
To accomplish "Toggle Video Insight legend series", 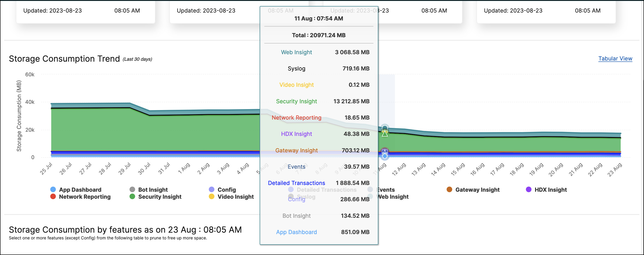I will 231,197.
